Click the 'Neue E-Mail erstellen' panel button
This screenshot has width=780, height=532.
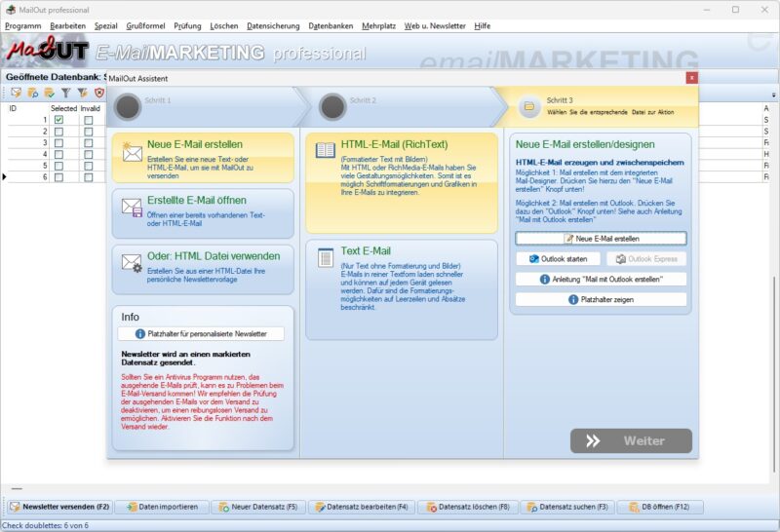(x=601, y=238)
